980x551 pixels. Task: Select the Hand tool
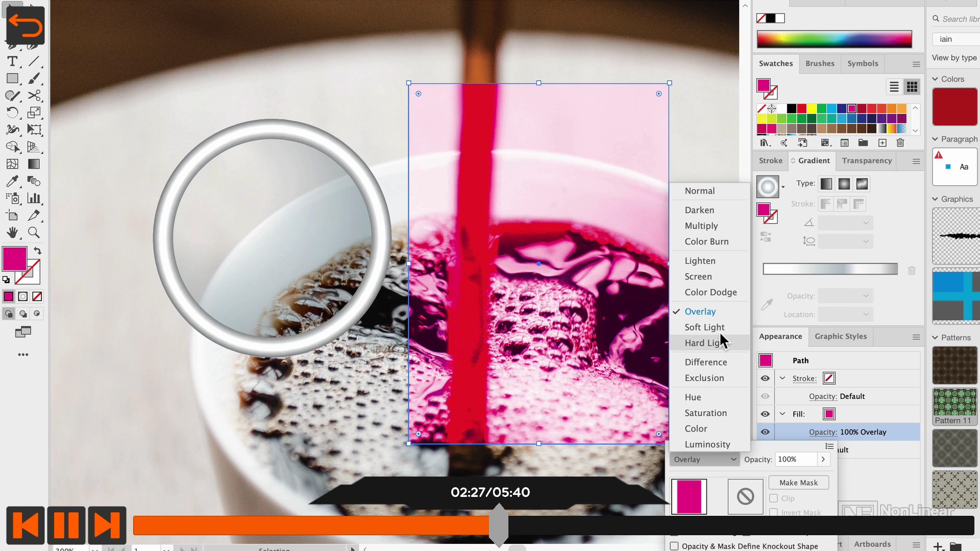12,233
